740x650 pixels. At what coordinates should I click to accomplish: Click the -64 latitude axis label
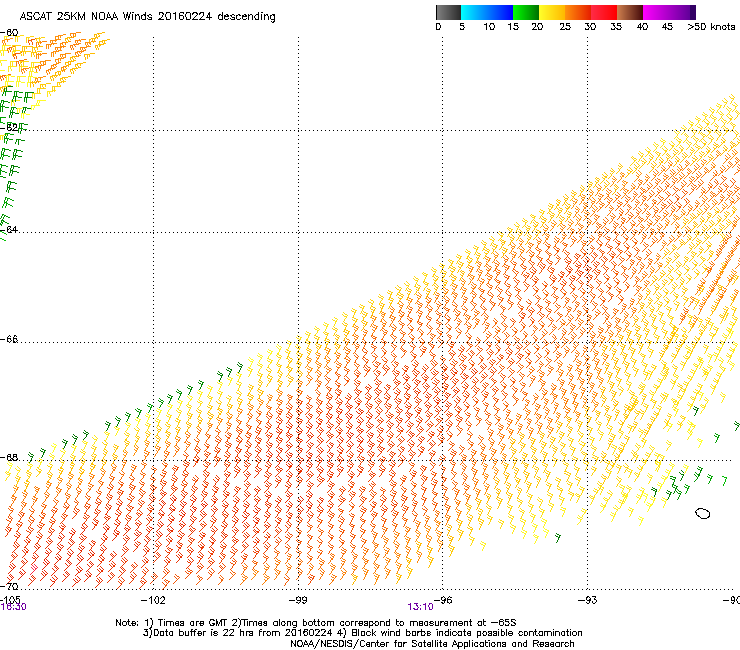coord(9,229)
